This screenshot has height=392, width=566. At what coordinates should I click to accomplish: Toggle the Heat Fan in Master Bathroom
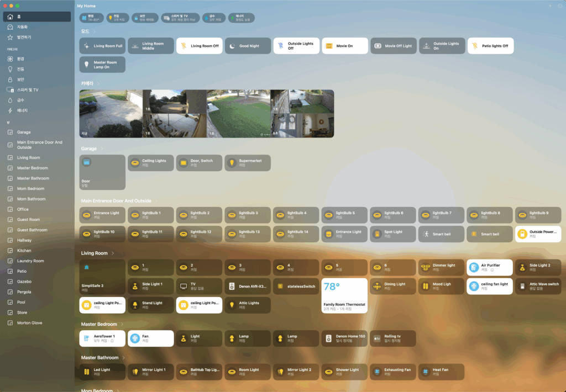tap(441, 372)
